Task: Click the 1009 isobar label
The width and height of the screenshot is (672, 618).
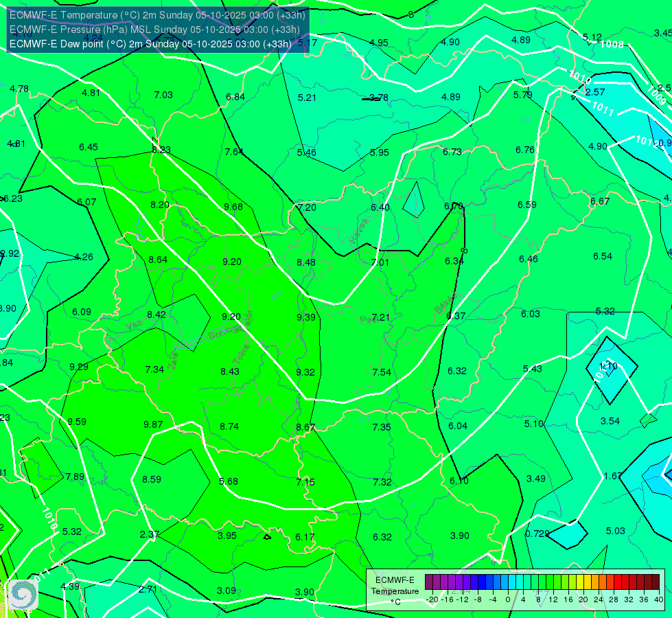Action: coord(656,95)
